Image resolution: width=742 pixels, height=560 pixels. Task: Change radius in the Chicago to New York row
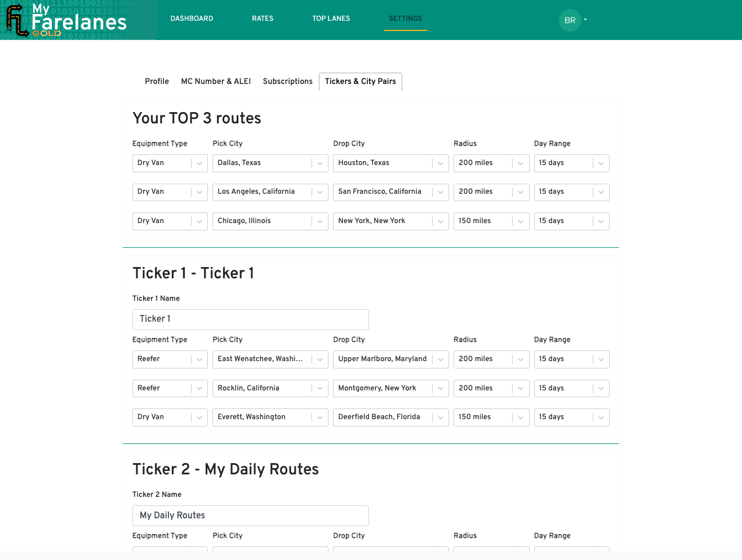click(491, 221)
